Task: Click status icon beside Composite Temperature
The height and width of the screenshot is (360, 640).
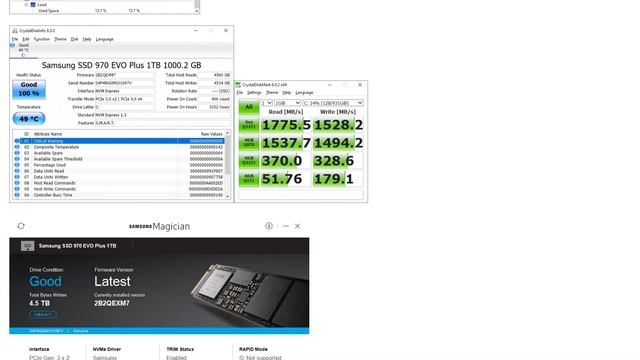Action: tap(17, 147)
